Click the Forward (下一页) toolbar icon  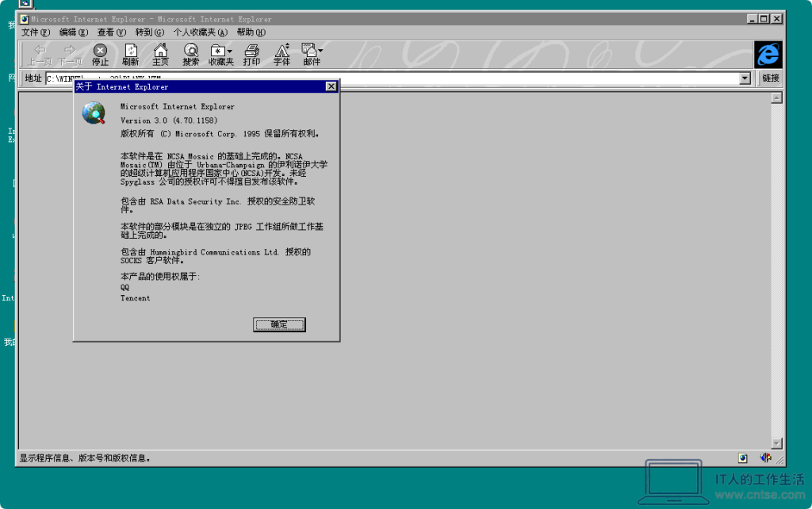pyautogui.click(x=70, y=55)
